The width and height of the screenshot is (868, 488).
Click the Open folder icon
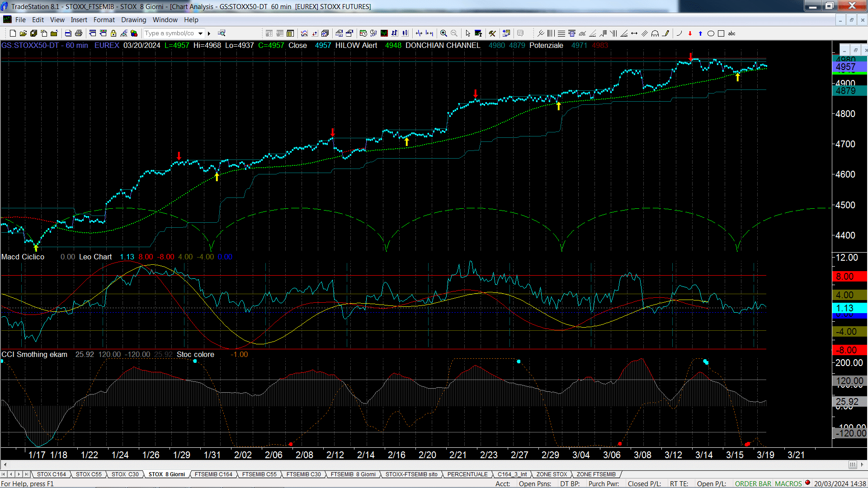coord(23,33)
